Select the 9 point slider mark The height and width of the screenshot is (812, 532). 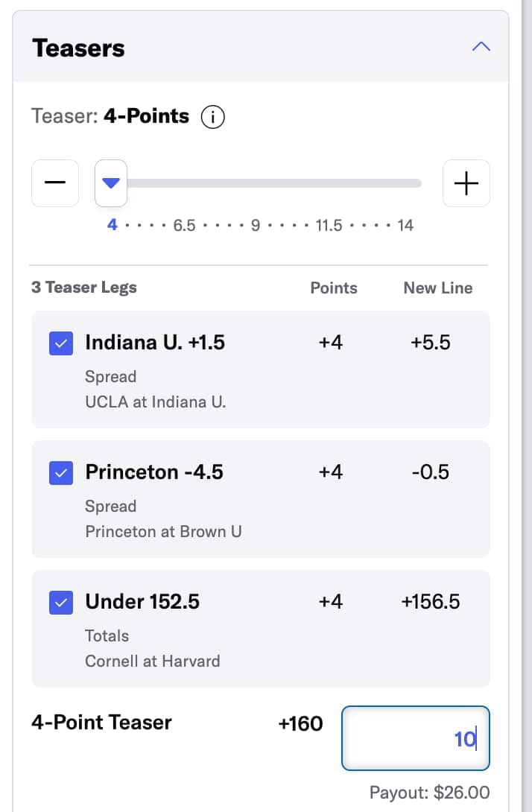coord(256,226)
